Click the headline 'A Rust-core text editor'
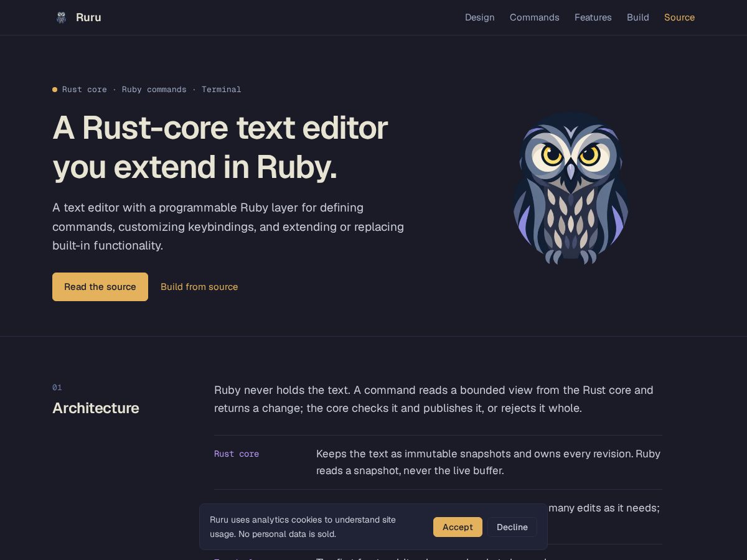Image resolution: width=747 pixels, height=560 pixels. click(220, 128)
